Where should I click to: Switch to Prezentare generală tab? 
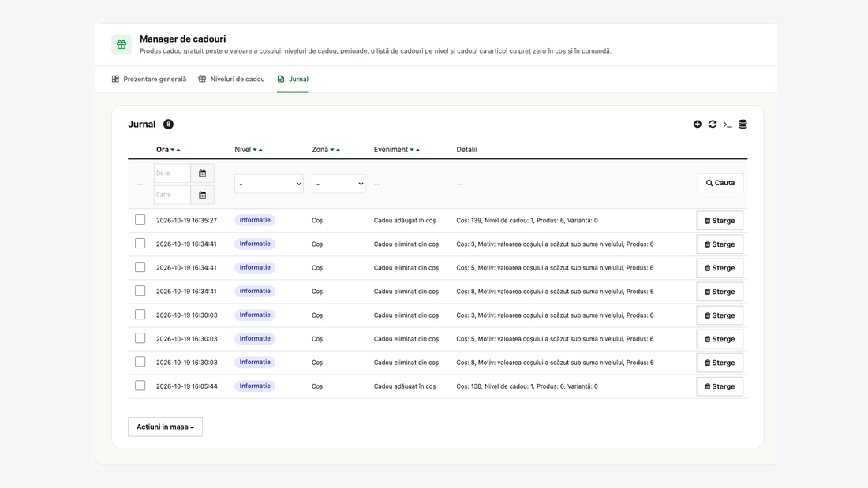149,79
